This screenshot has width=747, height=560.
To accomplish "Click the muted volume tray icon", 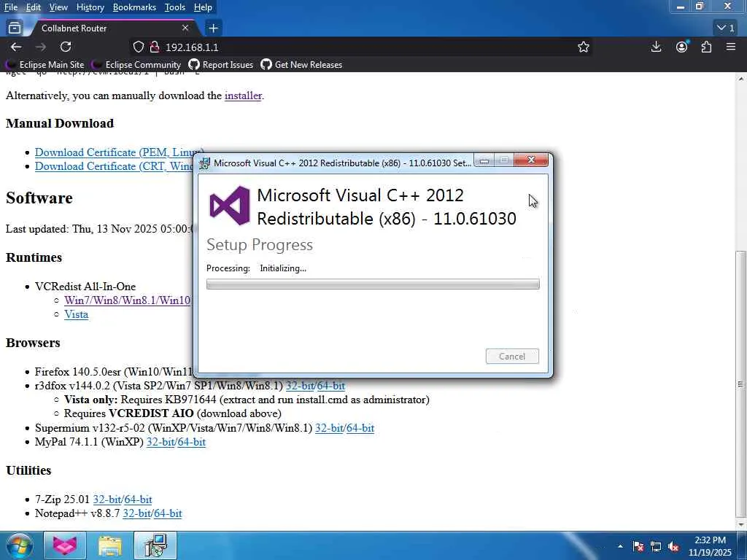I will tap(673, 546).
